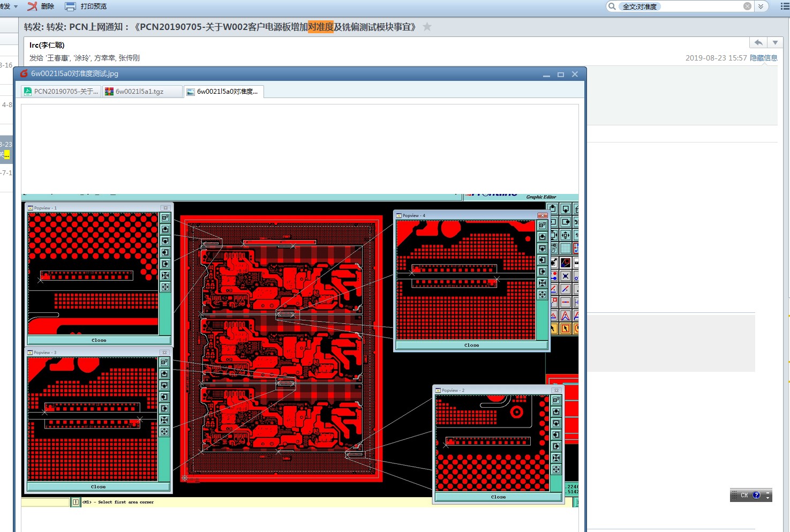The height and width of the screenshot is (532, 790).
Task: Open the 转发 forward dropdown arrow
Action: (x=16, y=6)
